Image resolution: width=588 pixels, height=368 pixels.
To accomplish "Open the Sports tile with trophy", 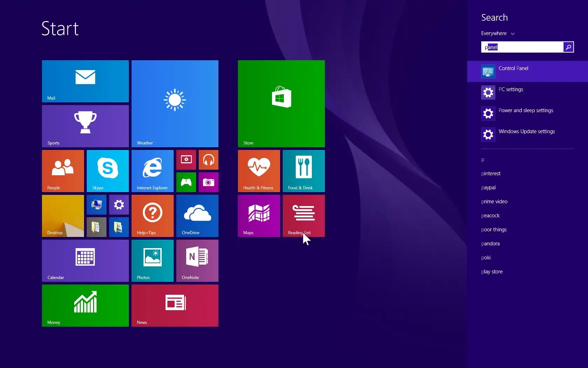I will [85, 126].
